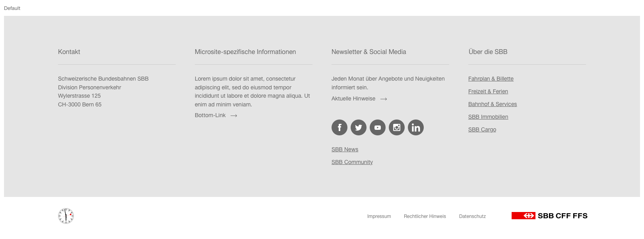
Task: Open the SBB Facebook page icon
Action: tap(339, 127)
